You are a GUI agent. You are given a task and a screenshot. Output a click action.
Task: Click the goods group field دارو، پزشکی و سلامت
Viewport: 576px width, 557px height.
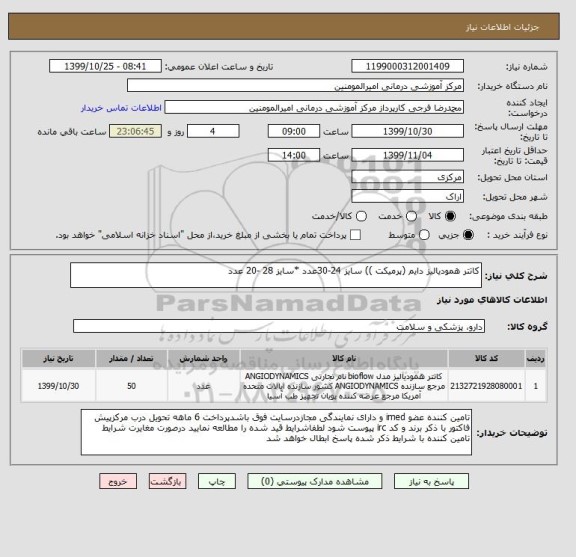tap(279, 326)
